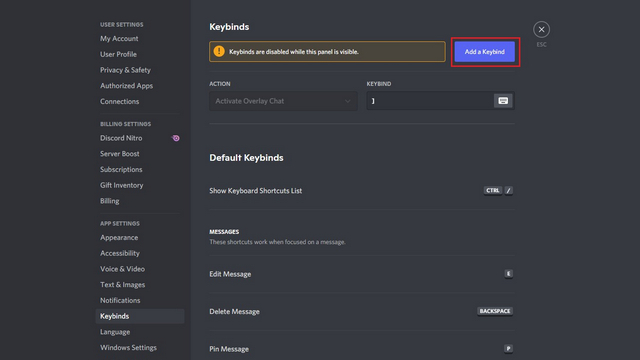Click the Pin Message row label
The width and height of the screenshot is (640, 360).
coord(229,349)
